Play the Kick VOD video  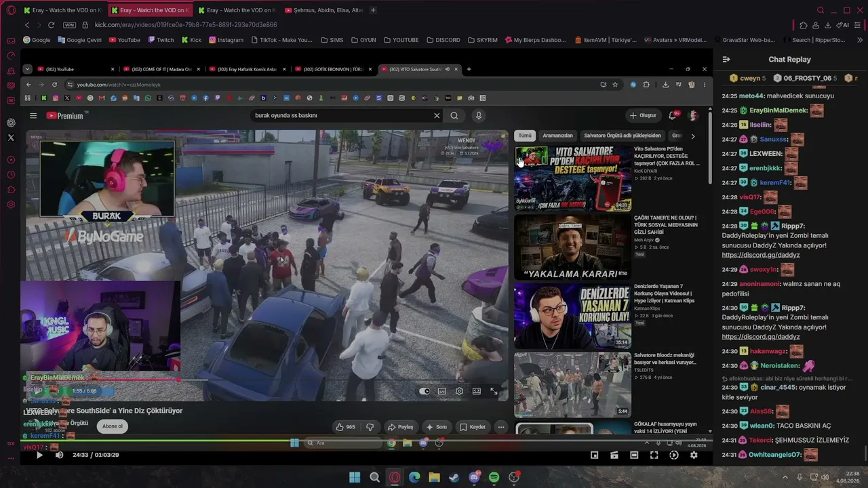click(x=39, y=455)
